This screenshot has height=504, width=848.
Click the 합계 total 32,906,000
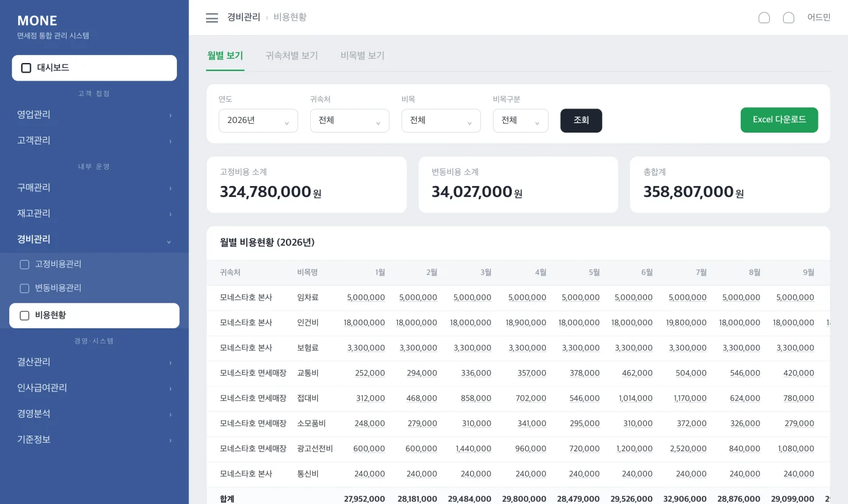coord(686,499)
